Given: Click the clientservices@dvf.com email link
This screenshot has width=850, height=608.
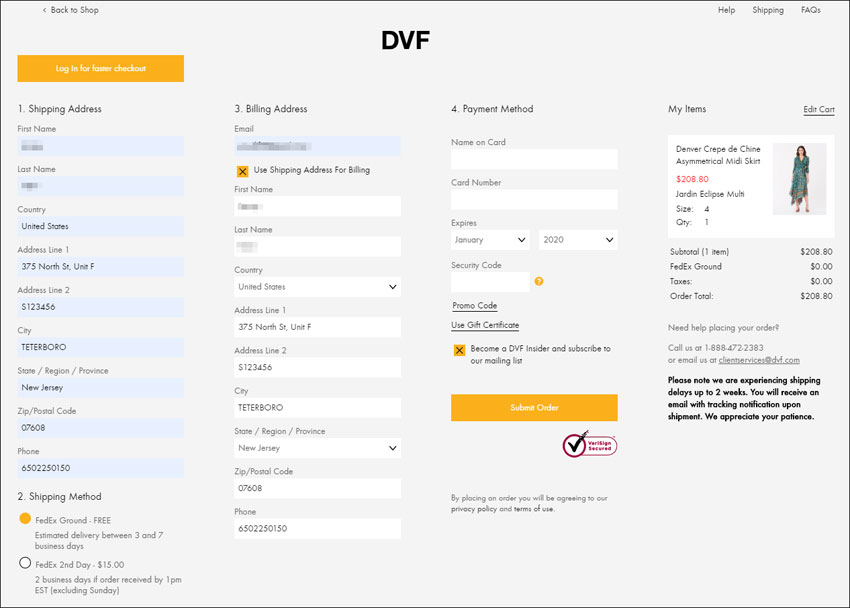Looking at the screenshot, I should [x=759, y=360].
